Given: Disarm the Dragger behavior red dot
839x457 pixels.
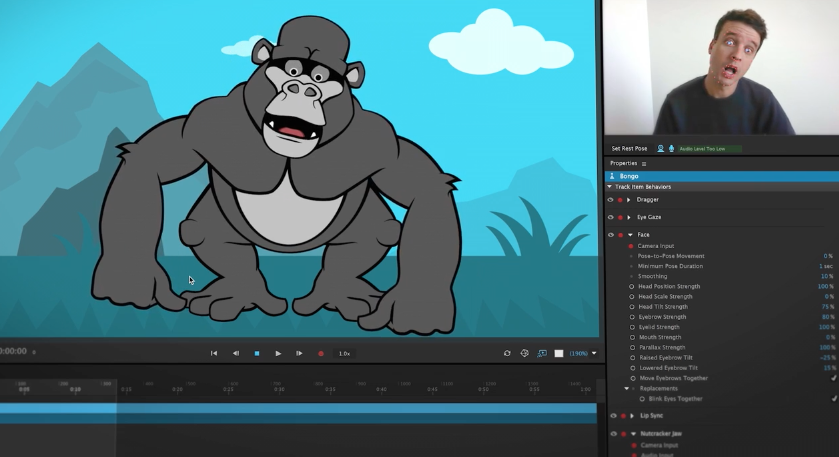Looking at the screenshot, I should point(620,200).
